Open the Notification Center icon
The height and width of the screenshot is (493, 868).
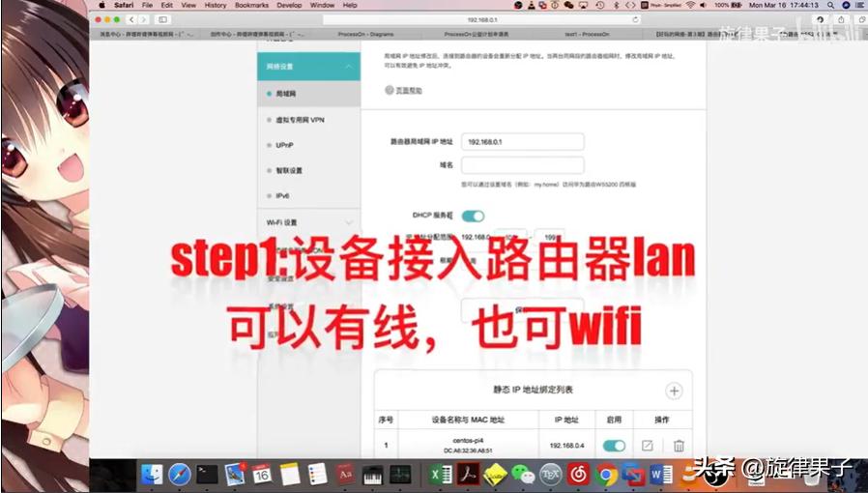(x=861, y=5)
